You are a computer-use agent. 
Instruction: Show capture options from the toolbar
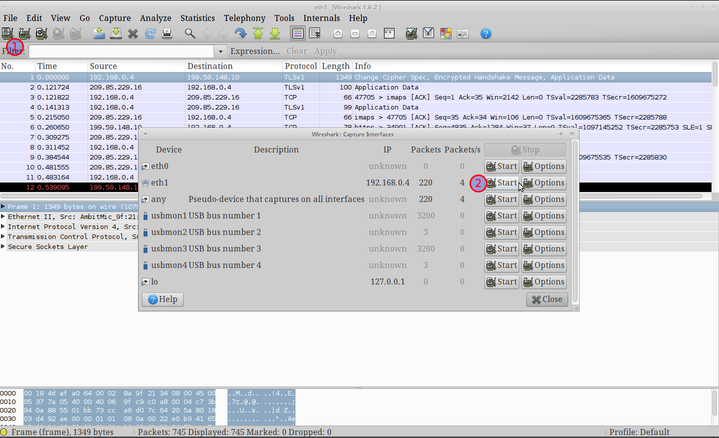[24, 33]
